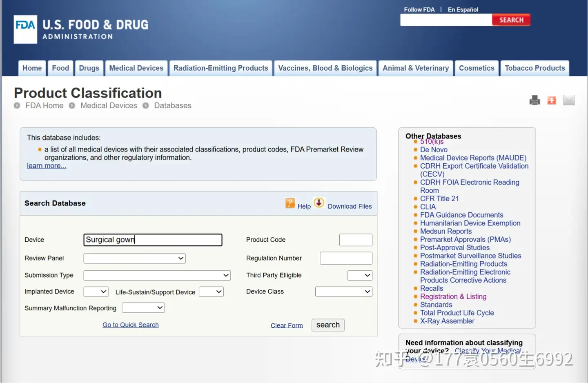Open Registration & Listing link

tap(453, 297)
